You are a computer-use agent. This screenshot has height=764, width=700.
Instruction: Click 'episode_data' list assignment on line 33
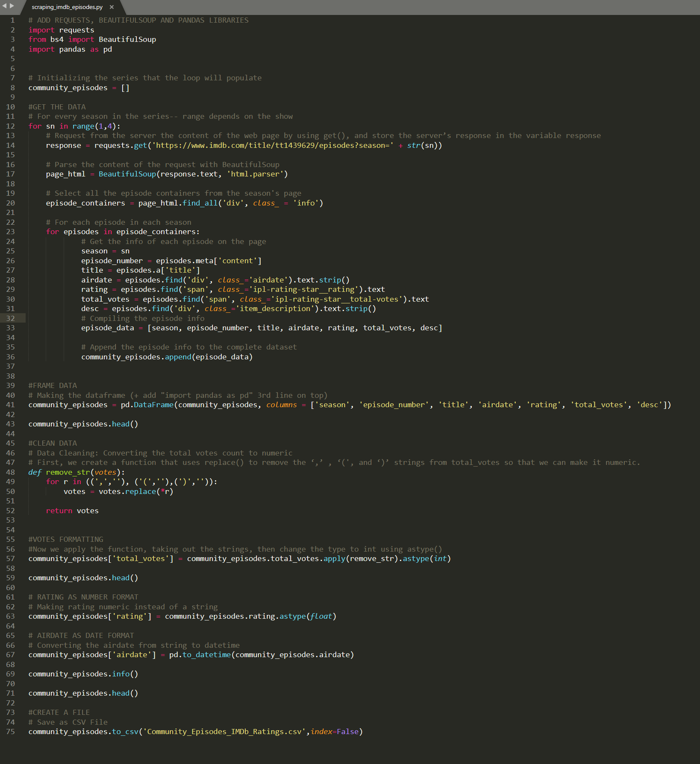coord(107,328)
